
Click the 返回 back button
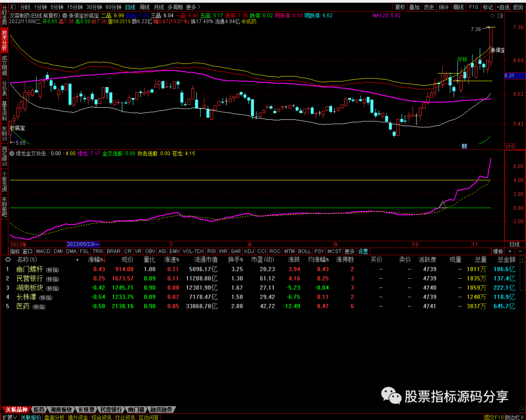coord(518,7)
